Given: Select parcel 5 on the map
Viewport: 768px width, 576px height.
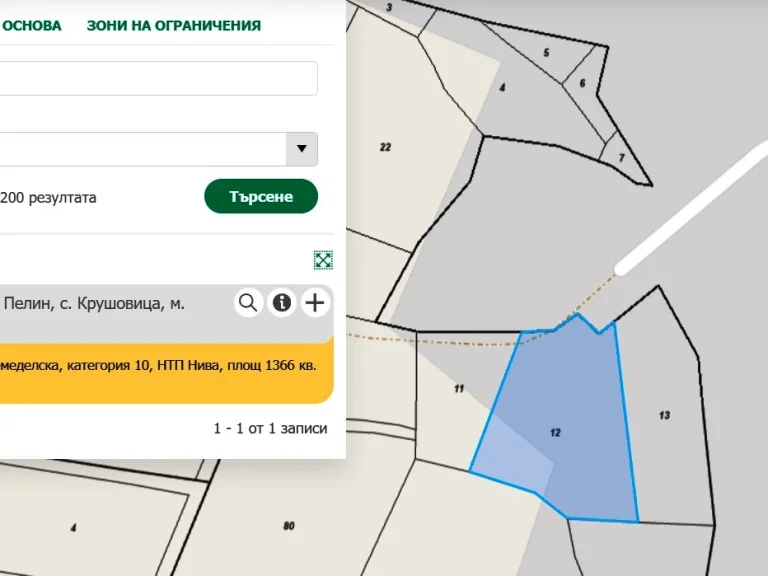Looking at the screenshot, I should [x=547, y=52].
